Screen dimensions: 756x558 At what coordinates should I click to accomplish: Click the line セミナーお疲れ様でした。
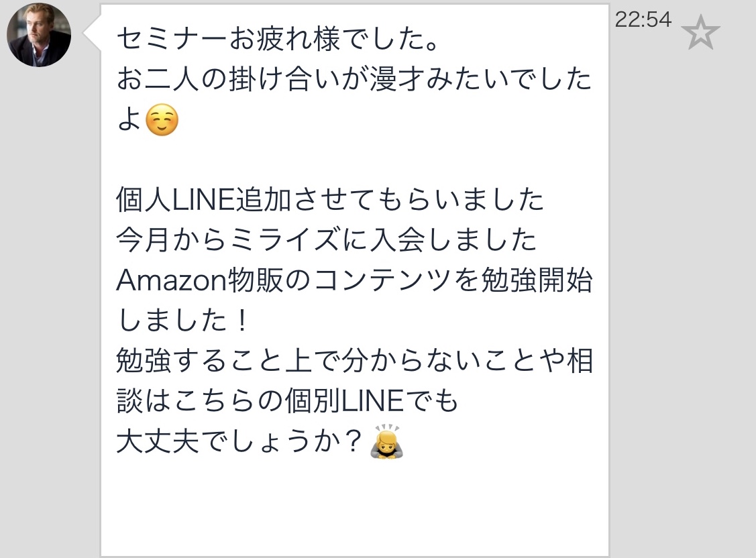tap(277, 38)
